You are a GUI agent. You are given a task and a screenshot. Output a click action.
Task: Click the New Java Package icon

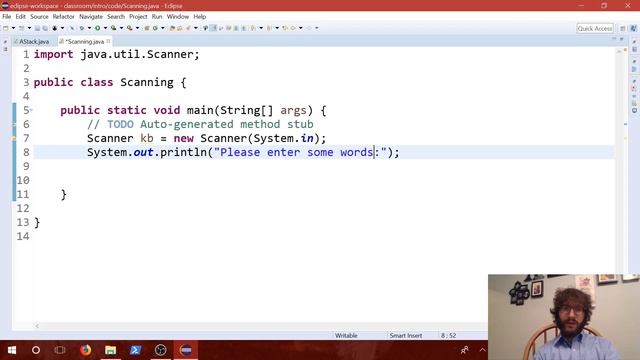point(147,28)
